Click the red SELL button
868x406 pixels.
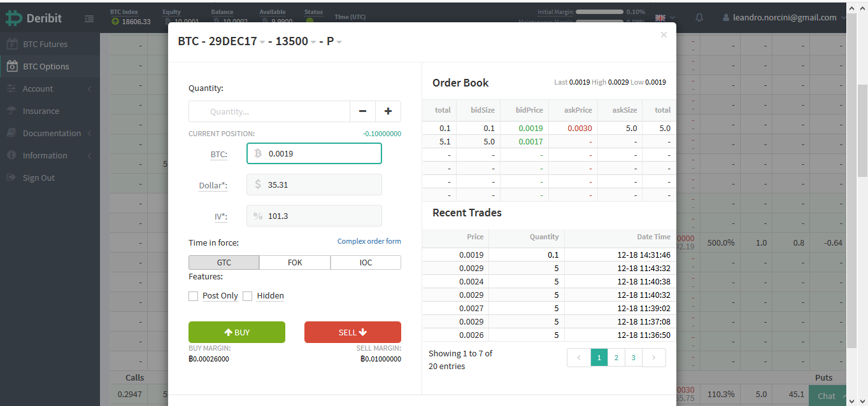(353, 332)
